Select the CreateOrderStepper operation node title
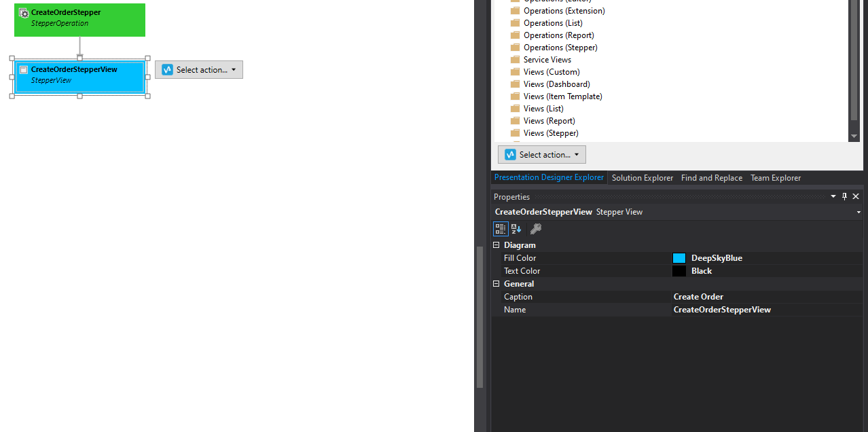Screen dimensions: 868x432 [66, 13]
